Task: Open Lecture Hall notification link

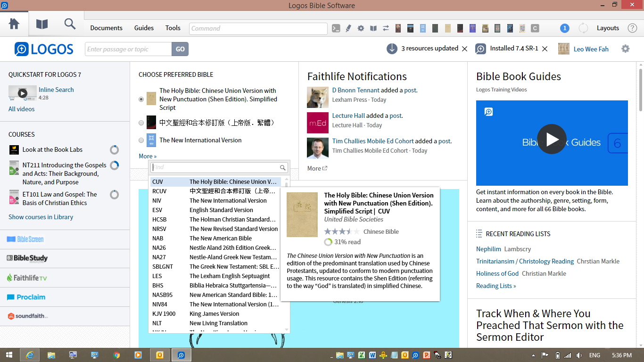Action: click(348, 115)
